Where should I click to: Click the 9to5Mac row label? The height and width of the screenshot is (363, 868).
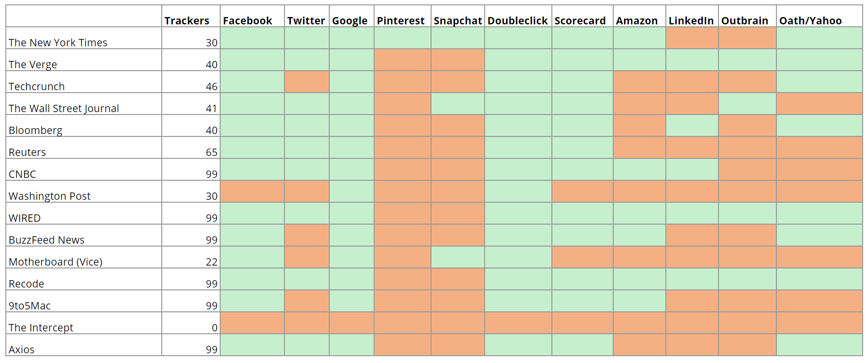pyautogui.click(x=30, y=306)
